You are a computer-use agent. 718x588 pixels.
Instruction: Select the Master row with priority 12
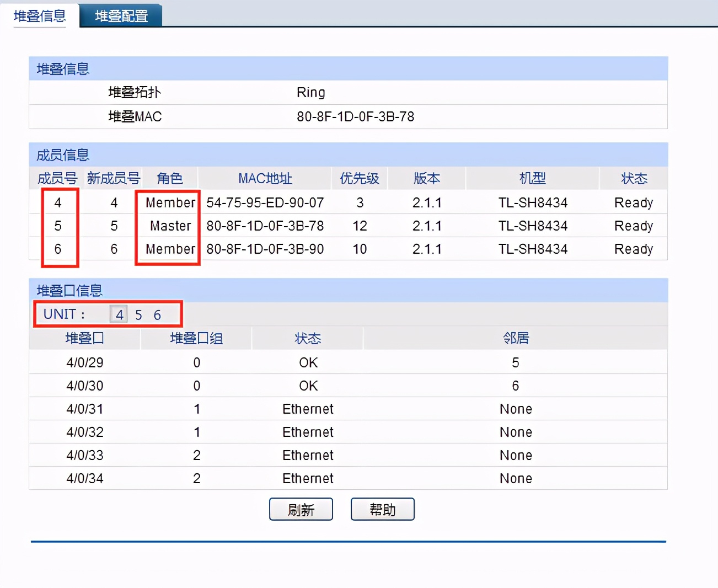tap(169, 226)
